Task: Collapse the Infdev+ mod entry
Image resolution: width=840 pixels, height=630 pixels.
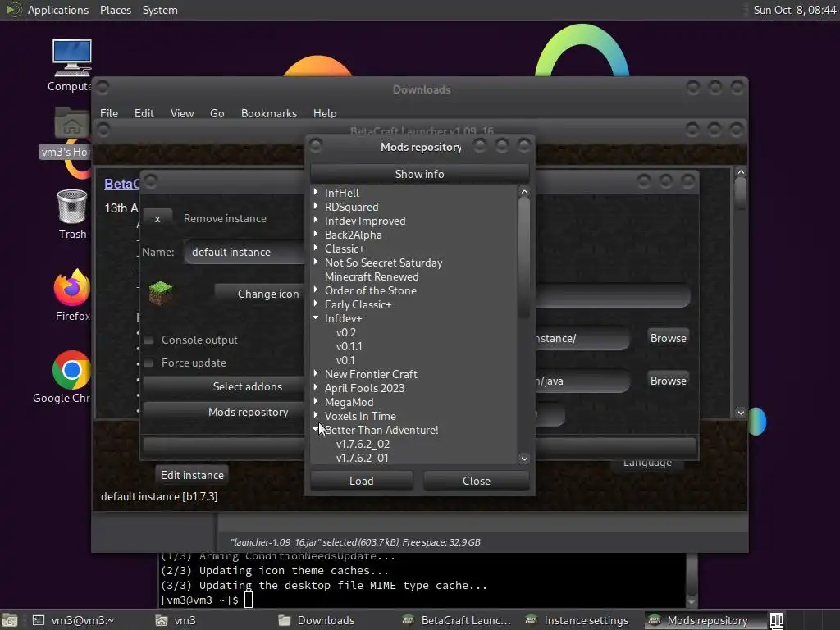Action: [316, 317]
